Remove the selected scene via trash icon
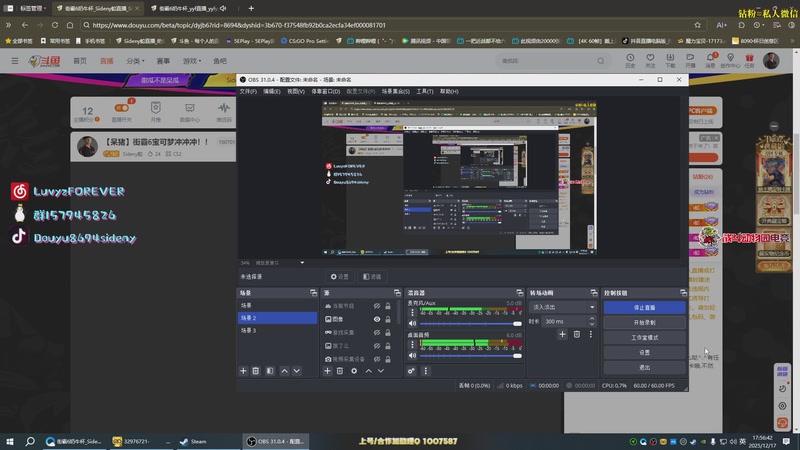Image resolution: width=800 pixels, height=450 pixels. click(x=256, y=371)
